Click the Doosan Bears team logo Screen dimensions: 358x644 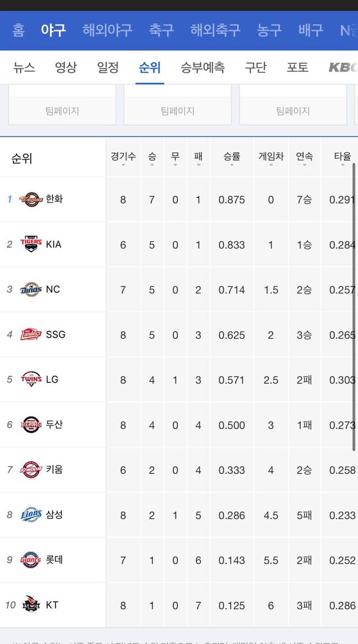click(x=31, y=425)
